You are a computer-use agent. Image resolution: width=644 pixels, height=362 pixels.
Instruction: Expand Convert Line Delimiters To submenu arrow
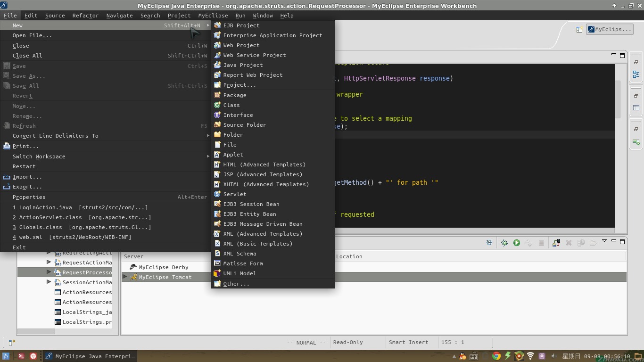tap(208, 136)
